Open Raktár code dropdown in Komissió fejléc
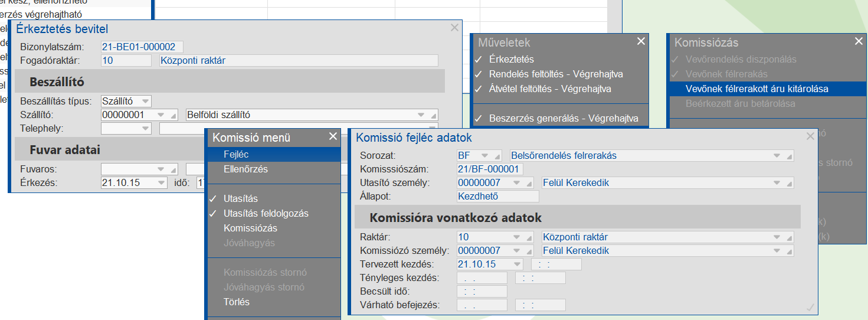Screen dimensions: 868x320 tap(517, 237)
